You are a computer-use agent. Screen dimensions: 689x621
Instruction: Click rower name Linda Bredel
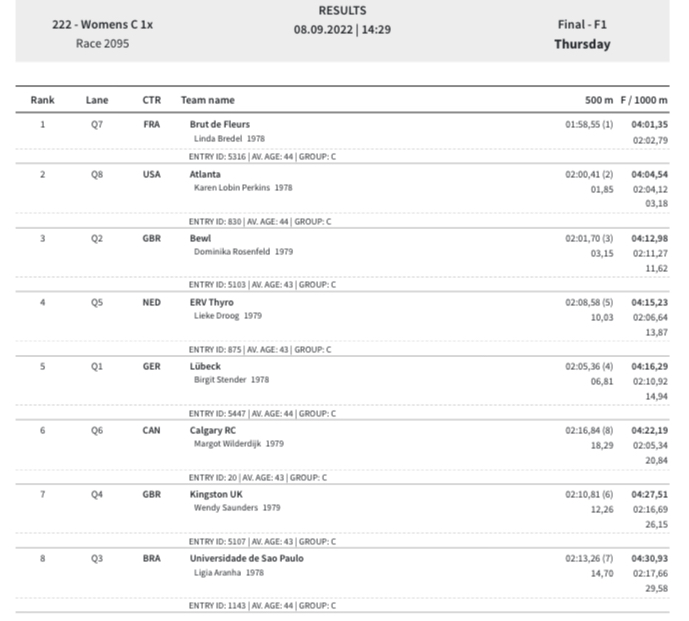coord(218,139)
